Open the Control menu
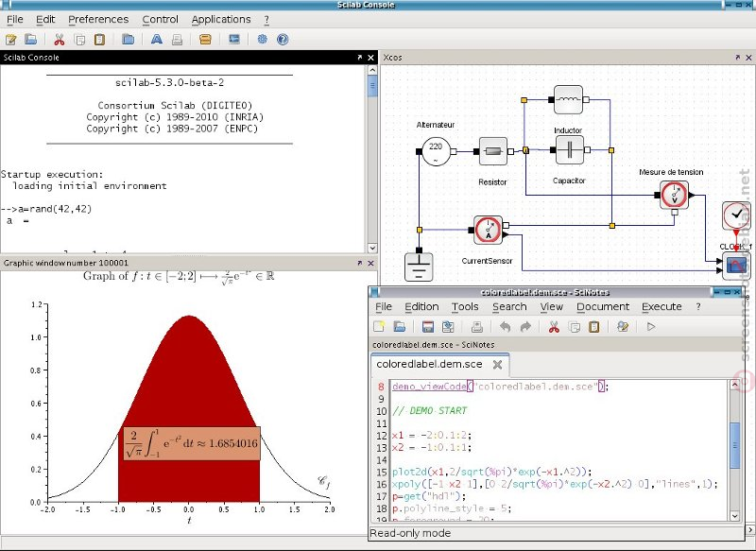The height and width of the screenshot is (551, 756). point(160,19)
